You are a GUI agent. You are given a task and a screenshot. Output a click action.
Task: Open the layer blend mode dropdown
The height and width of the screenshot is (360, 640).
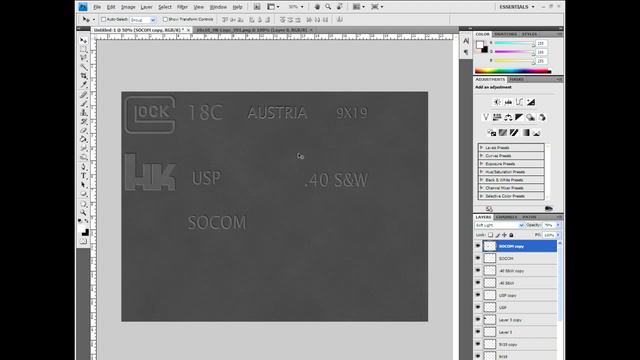point(499,225)
